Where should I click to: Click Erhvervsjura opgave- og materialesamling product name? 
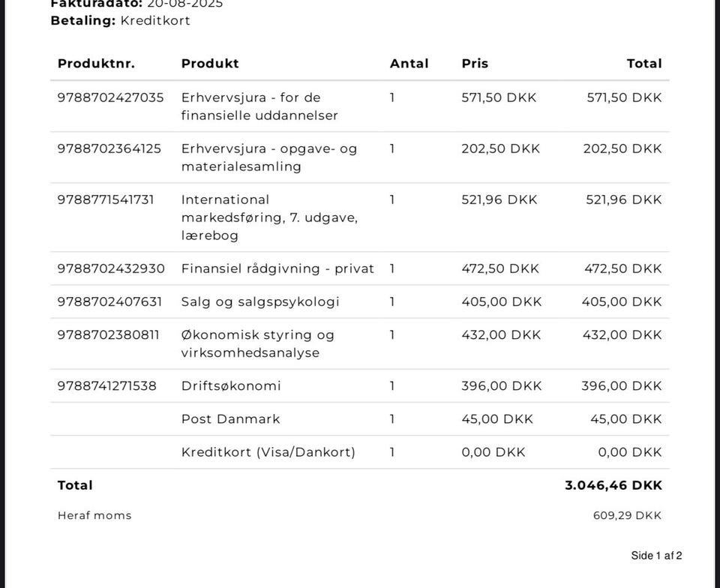(268, 157)
